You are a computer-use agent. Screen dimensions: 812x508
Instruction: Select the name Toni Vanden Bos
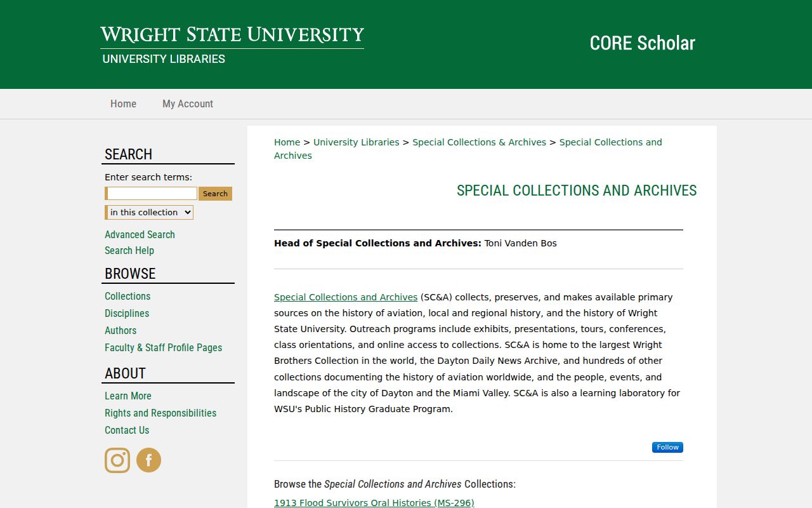(x=521, y=243)
